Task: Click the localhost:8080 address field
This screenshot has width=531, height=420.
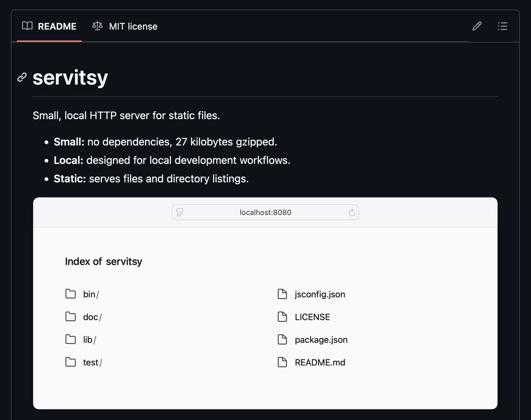Action: [265, 212]
